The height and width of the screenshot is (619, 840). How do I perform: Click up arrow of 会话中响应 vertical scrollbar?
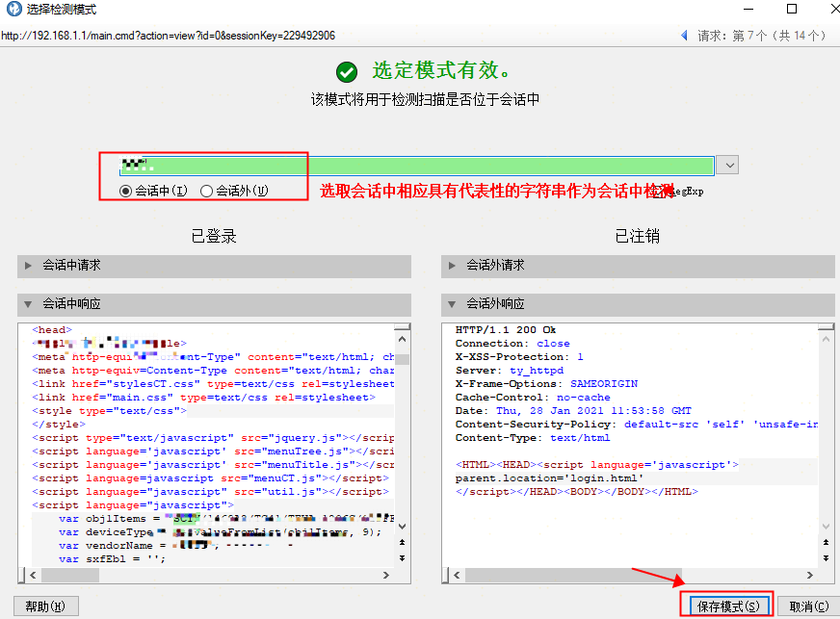(403, 339)
